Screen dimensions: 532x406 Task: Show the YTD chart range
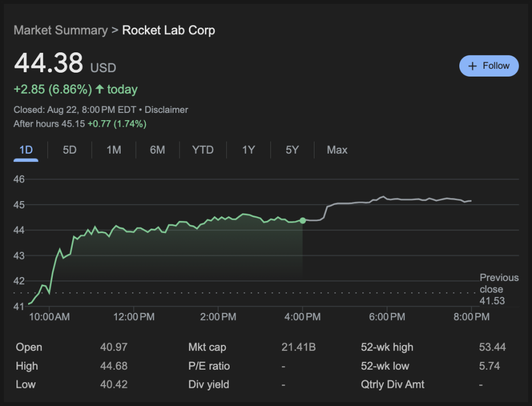(x=203, y=150)
